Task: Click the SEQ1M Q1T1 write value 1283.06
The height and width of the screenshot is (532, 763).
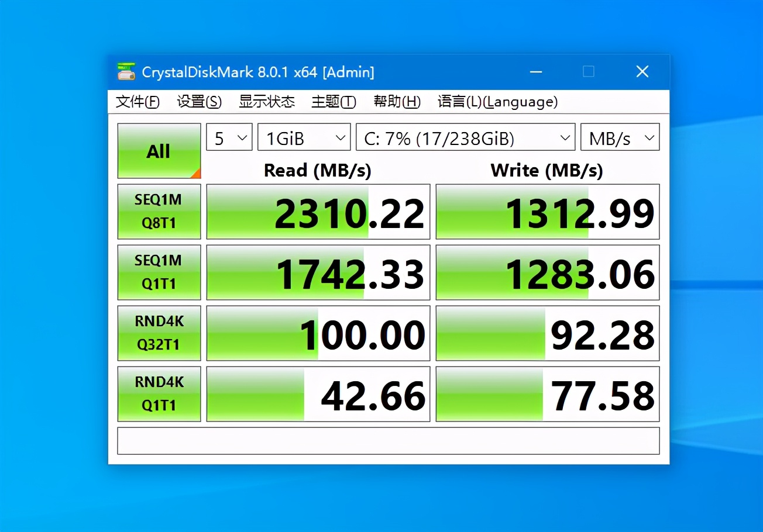Action: (x=548, y=272)
